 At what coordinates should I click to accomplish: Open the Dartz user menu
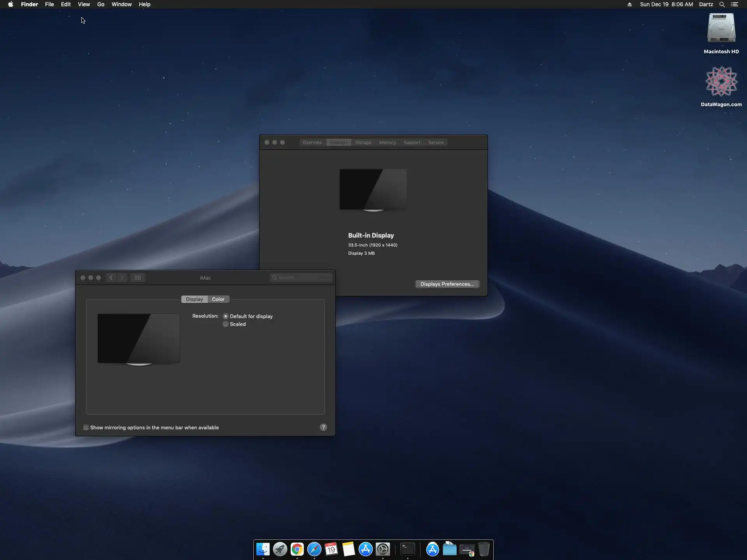[x=706, y=4]
